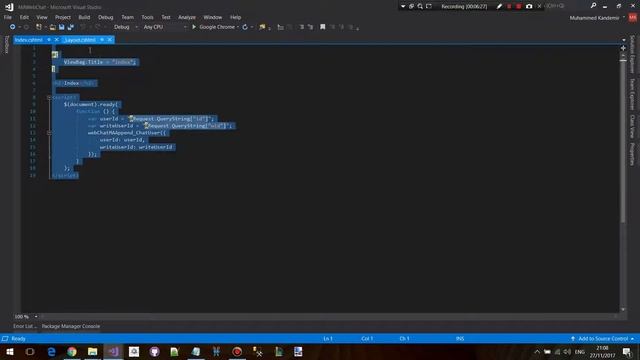Open the Analyze menu

coord(187,17)
